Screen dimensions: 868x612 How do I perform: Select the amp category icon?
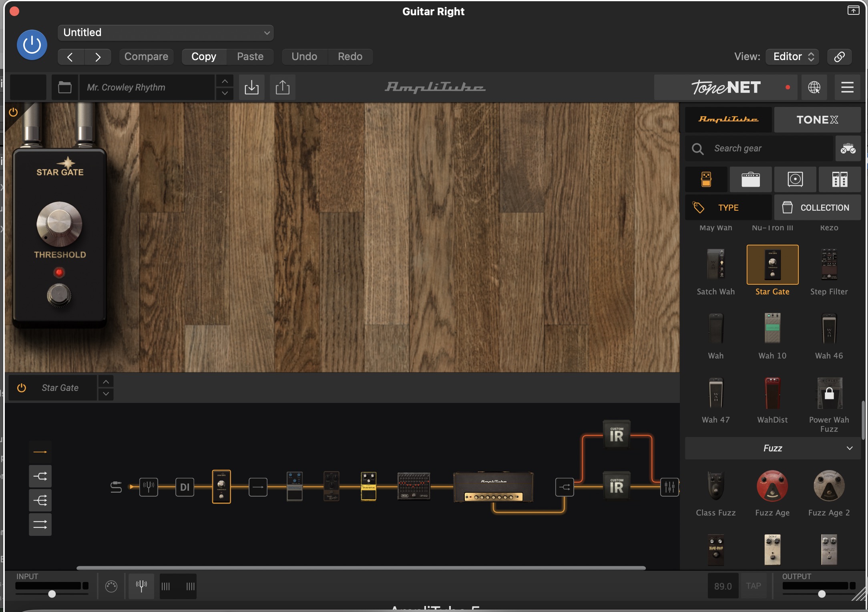coord(751,179)
